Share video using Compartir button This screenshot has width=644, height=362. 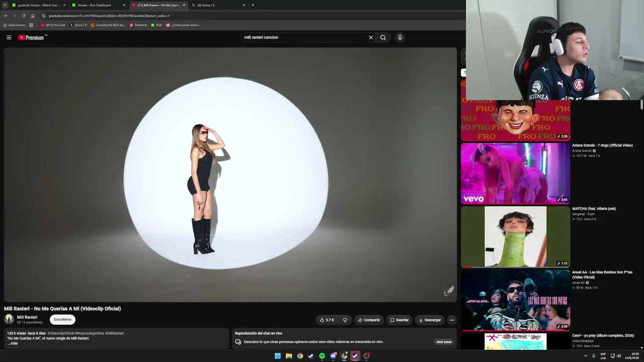click(369, 320)
